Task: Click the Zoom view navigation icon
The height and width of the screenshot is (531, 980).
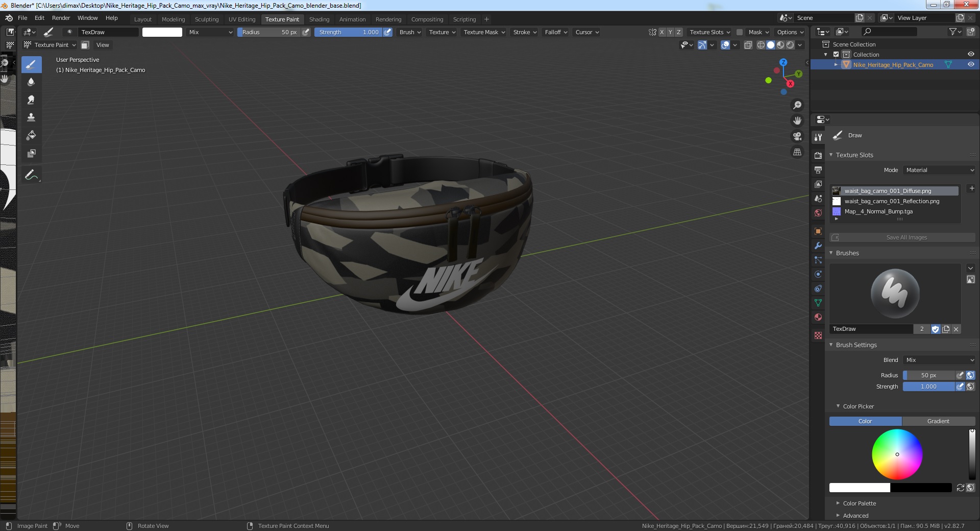Action: (797, 105)
